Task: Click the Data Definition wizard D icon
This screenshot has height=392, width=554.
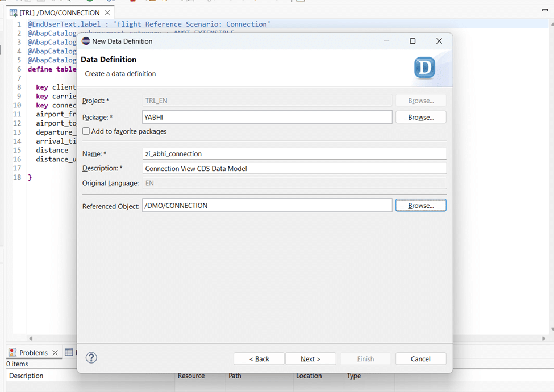Action: coord(424,68)
